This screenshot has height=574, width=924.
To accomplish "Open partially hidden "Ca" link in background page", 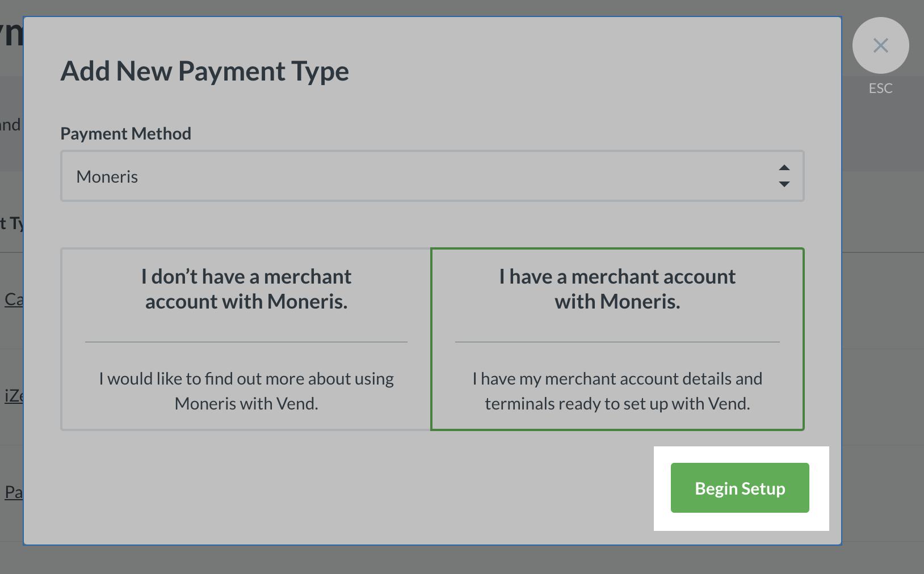I will (14, 299).
